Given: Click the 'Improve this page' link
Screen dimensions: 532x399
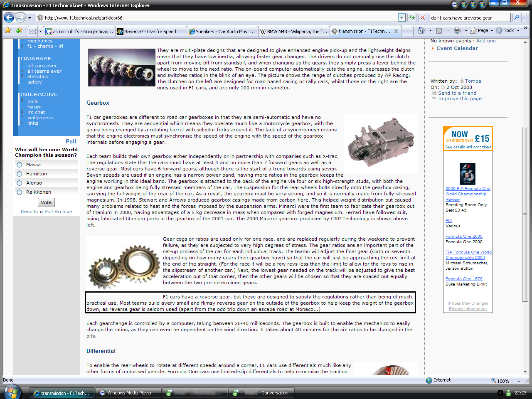Looking at the screenshot, I should [x=460, y=99].
